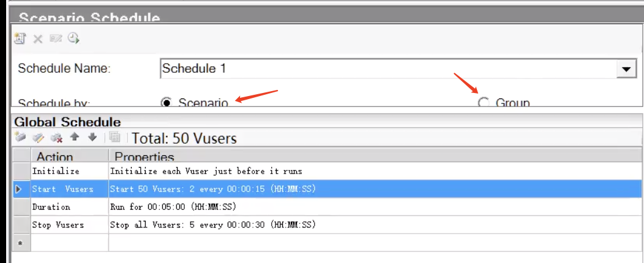This screenshot has width=644, height=263.
Task: Click the Action column header
Action: click(x=69, y=155)
